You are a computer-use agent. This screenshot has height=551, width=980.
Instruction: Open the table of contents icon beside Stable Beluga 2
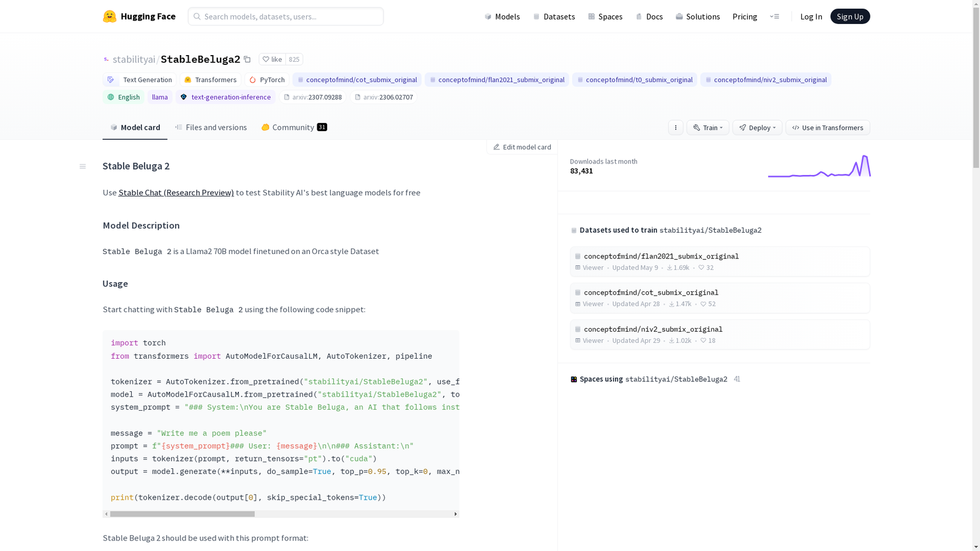tap(83, 167)
